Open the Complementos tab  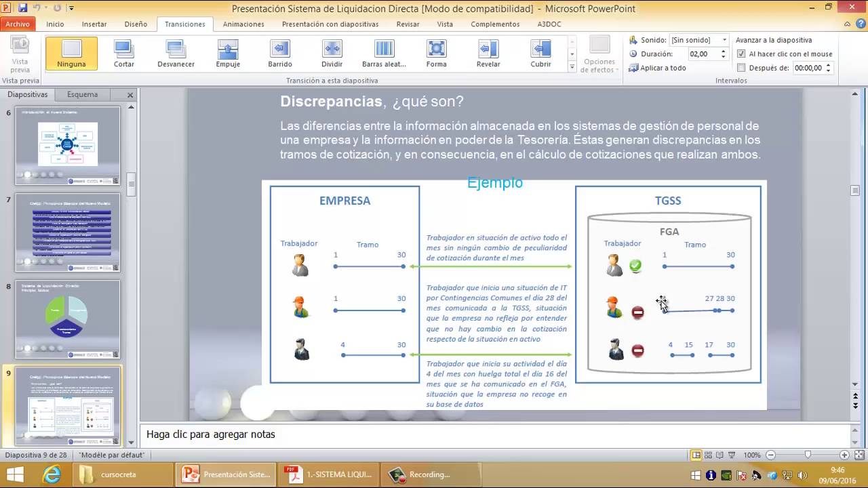coord(495,24)
